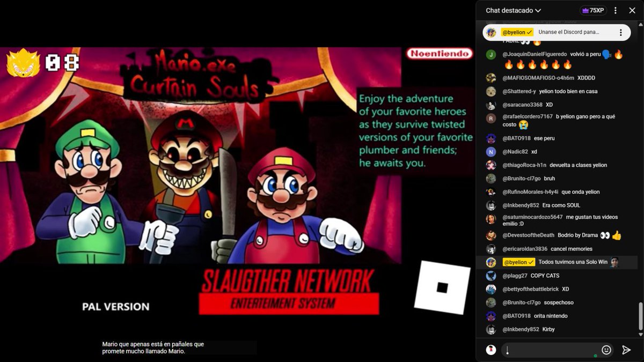
Task: Click the J avatar of JoaquinDanielFigueredo
Action: (x=491, y=55)
